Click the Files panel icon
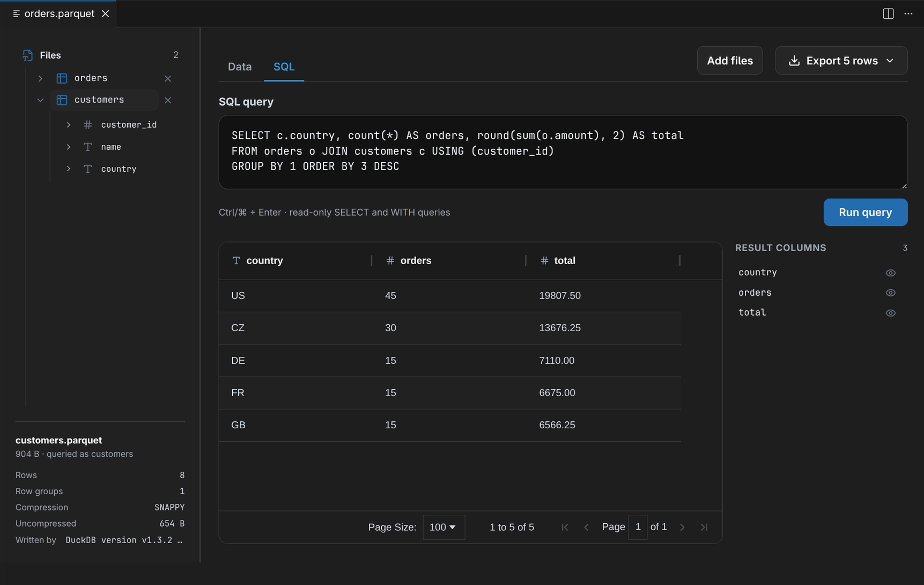This screenshot has width=924, height=585. click(x=28, y=55)
